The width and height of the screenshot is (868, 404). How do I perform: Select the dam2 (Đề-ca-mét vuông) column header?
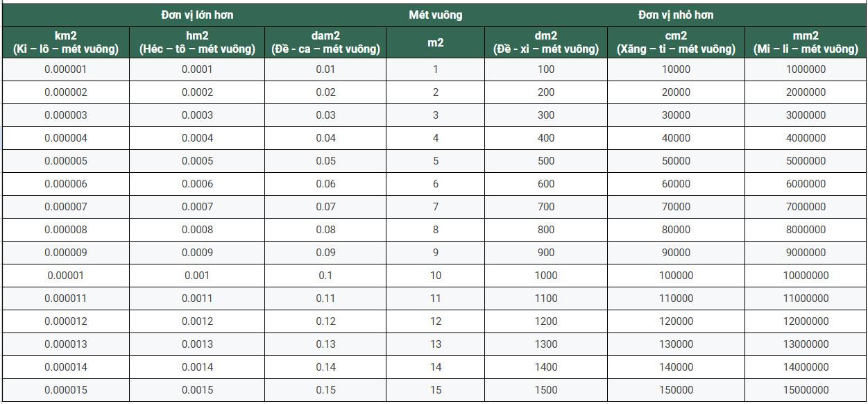(325, 42)
